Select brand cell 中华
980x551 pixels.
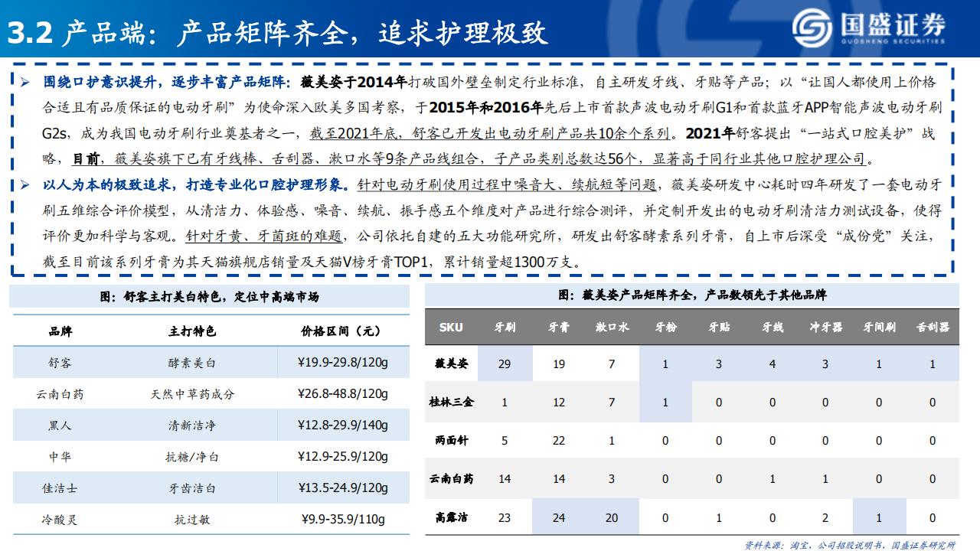click(x=60, y=457)
